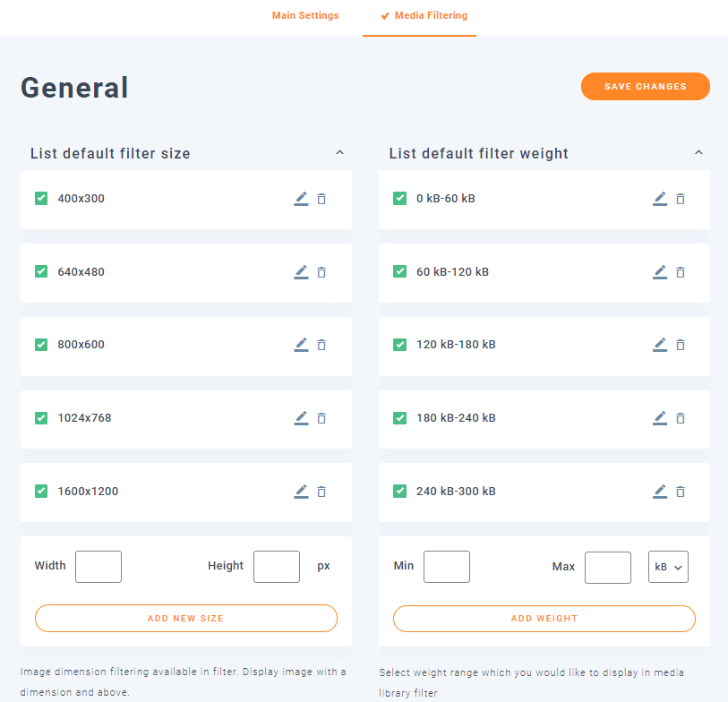Edit the 800x600 size entry

[301, 345]
